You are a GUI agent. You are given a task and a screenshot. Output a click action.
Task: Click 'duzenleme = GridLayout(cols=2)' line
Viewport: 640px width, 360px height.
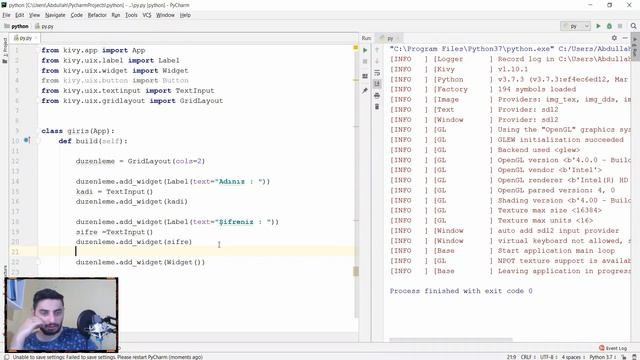[x=140, y=161]
